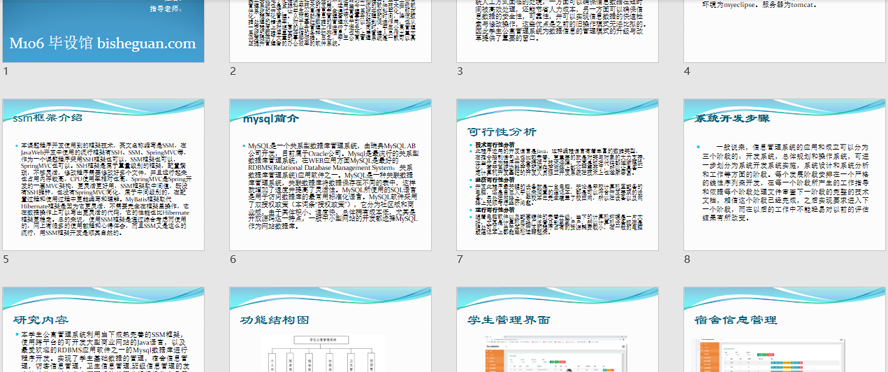Open the 'ssm框架介绍' slide thumbnail
The width and height of the screenshot is (888, 372).
(104, 175)
